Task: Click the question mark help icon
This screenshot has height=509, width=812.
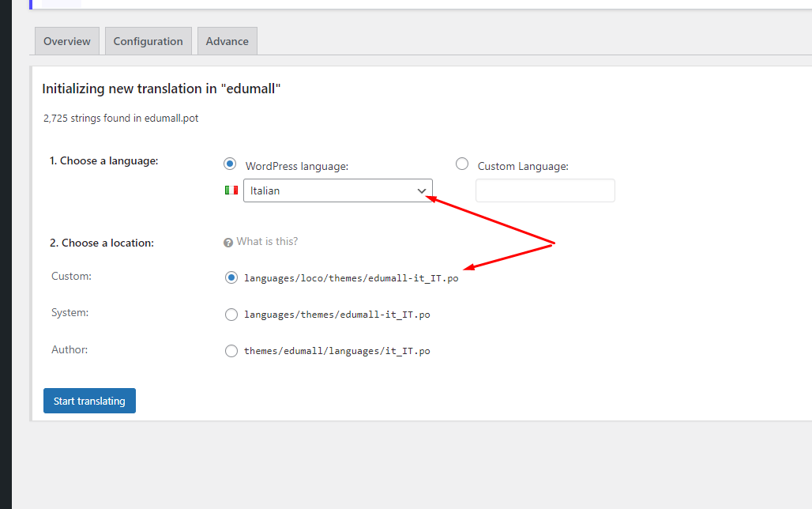Action: pos(227,243)
